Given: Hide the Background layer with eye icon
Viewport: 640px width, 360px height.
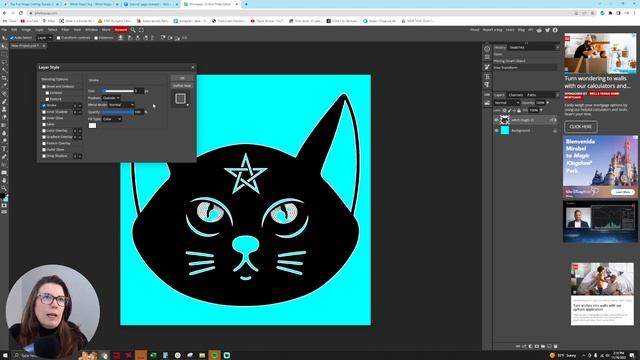Looking at the screenshot, I should point(496,131).
